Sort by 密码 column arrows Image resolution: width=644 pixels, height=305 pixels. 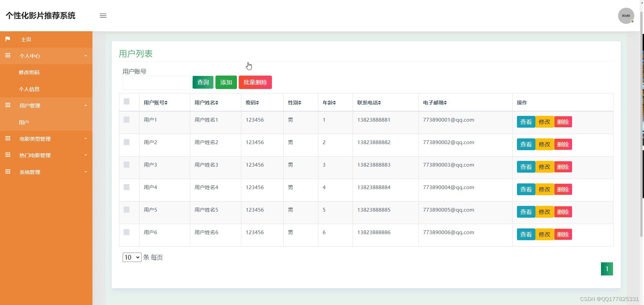[x=257, y=103]
